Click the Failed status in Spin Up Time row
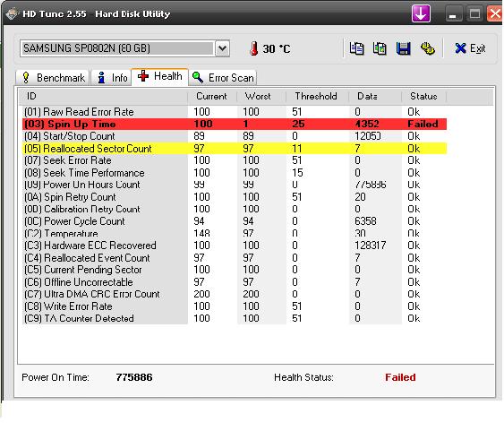 423,125
